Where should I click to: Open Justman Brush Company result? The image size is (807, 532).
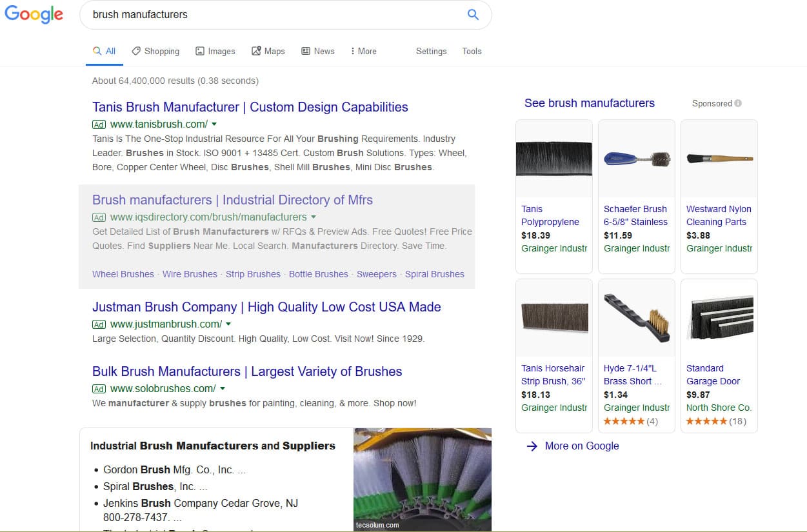[x=266, y=307]
